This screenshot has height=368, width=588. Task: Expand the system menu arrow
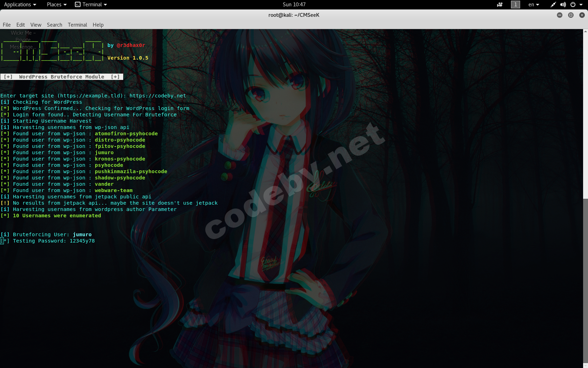pyautogui.click(x=581, y=5)
